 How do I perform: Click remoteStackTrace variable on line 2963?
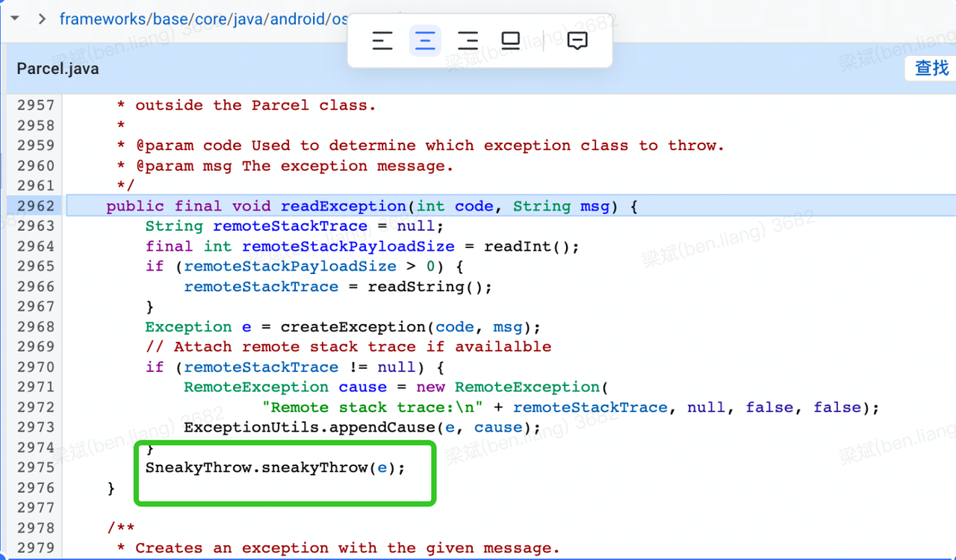coord(291,225)
